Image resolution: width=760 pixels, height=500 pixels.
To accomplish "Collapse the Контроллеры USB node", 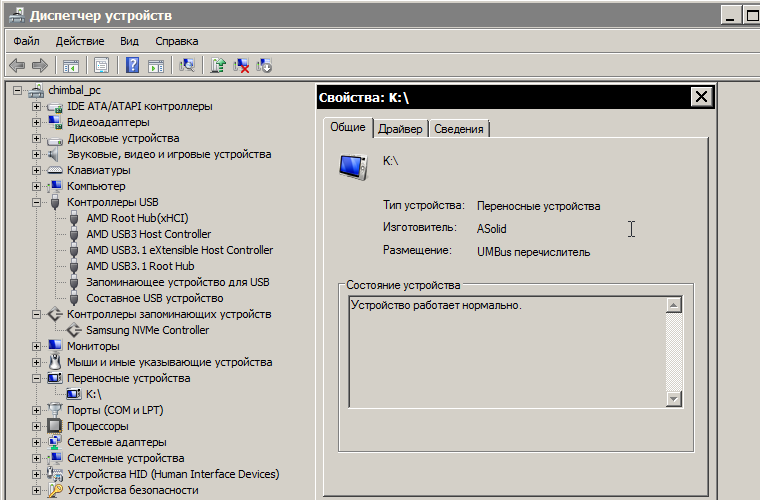I will [37, 202].
